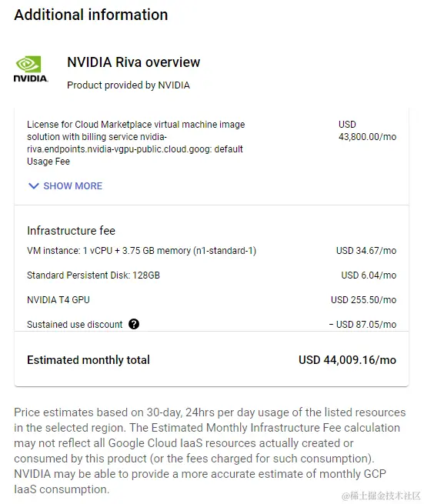Image resolution: width=424 pixels, height=504 pixels.
Task: Select the VM instance n1-standard-1 row label
Action: (142, 251)
